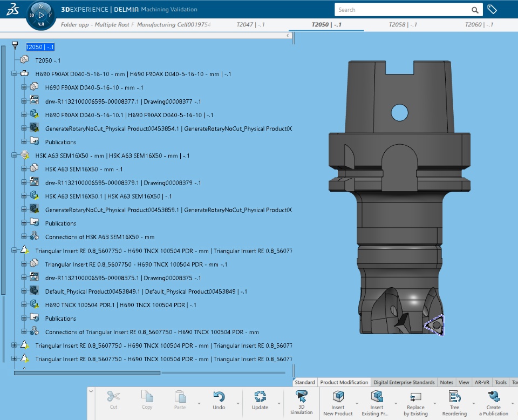Click the T2050 -.1 product icon
This screenshot has width=518, height=420.
[x=24, y=60]
